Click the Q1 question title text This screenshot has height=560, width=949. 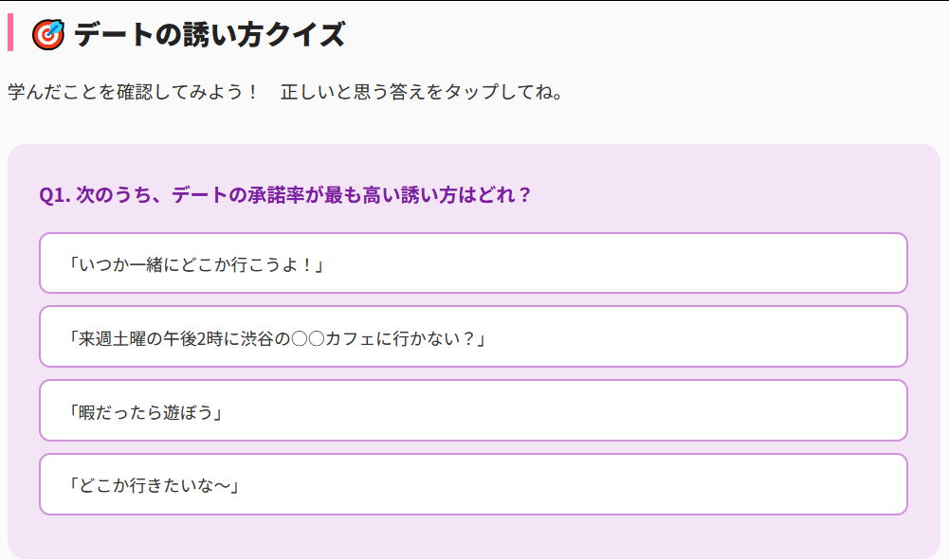pos(284,195)
